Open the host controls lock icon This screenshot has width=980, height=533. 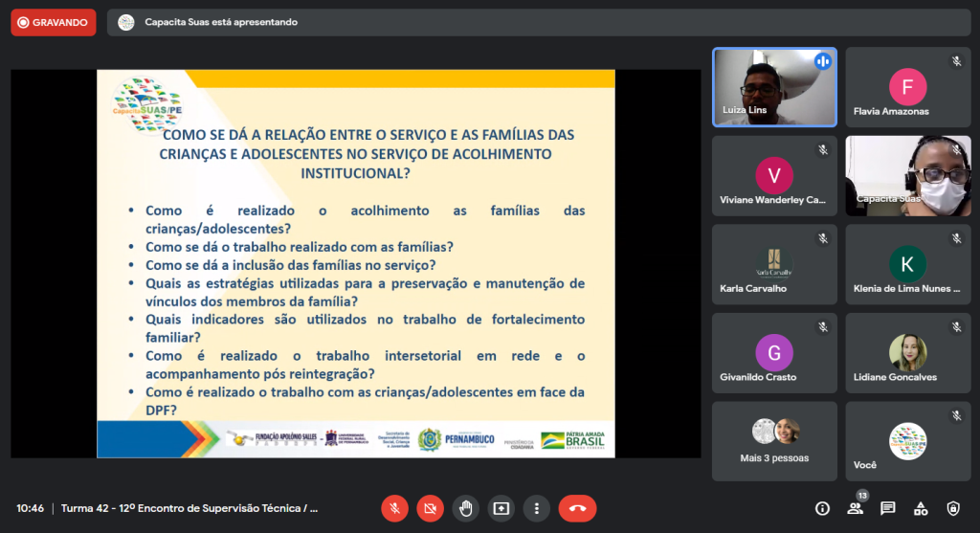[953, 508]
